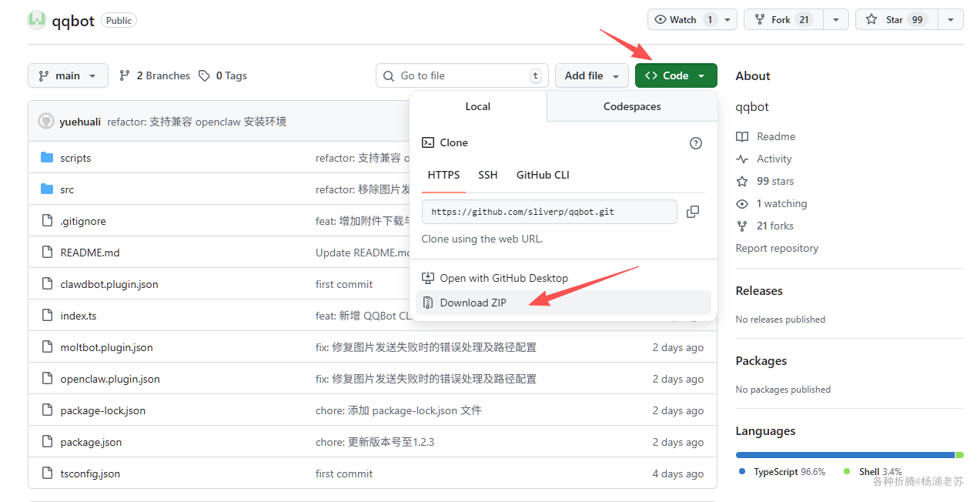Click the .gitignore file icon
The width and height of the screenshot is (980, 502).
pyautogui.click(x=47, y=221)
